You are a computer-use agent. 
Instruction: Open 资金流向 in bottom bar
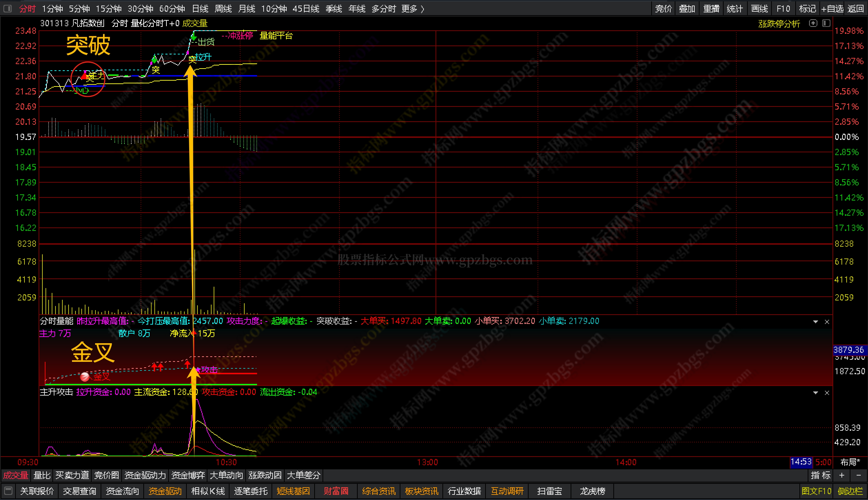[122, 491]
